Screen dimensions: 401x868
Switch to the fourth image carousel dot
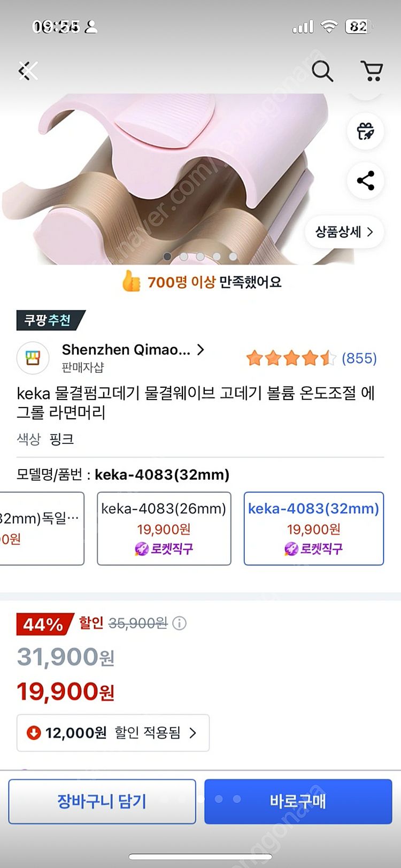216,256
